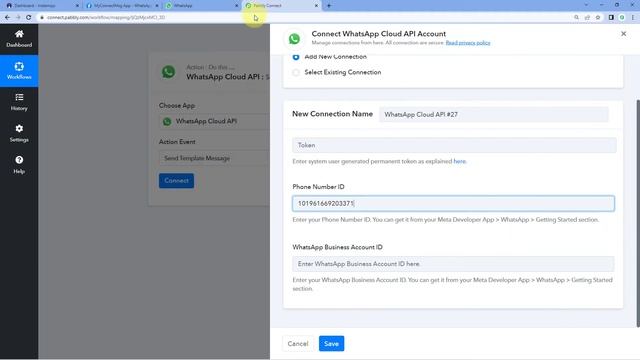Viewport: 640px width, 360px height.
Task: Open Help in the sidebar
Action: pyautogui.click(x=19, y=165)
